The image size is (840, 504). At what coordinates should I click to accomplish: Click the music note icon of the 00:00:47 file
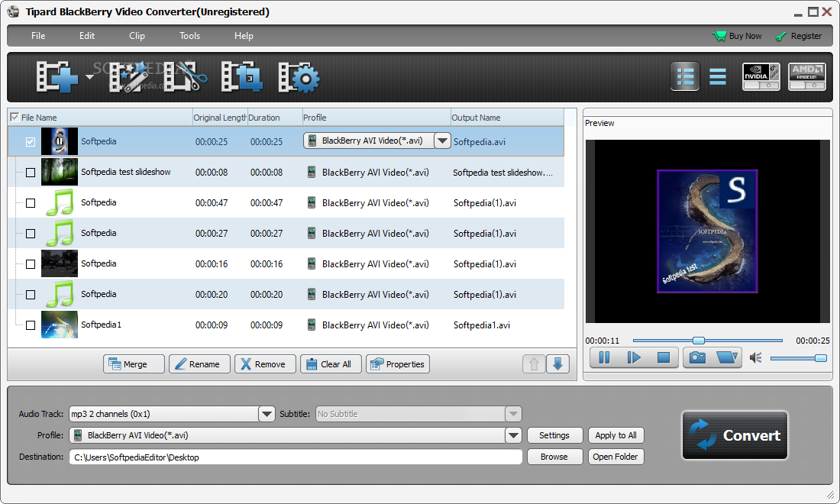click(x=60, y=202)
